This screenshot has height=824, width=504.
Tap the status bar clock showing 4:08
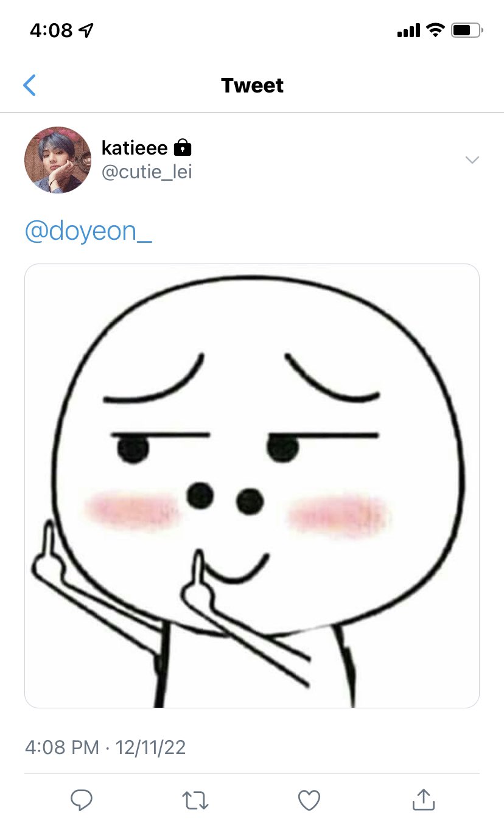(x=51, y=30)
